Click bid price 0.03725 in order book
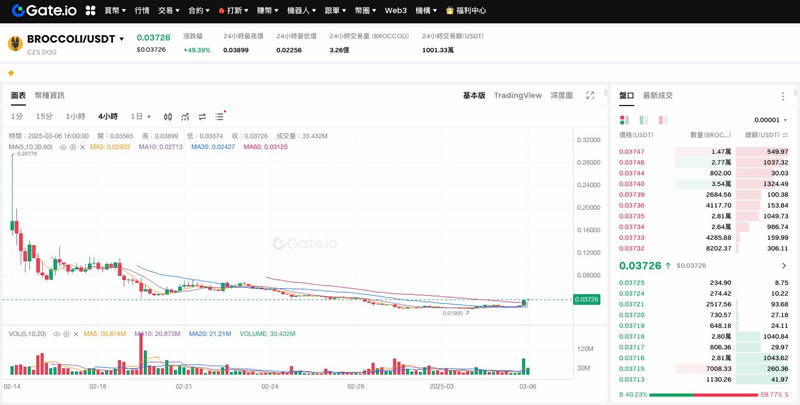800x405 pixels. [632, 283]
